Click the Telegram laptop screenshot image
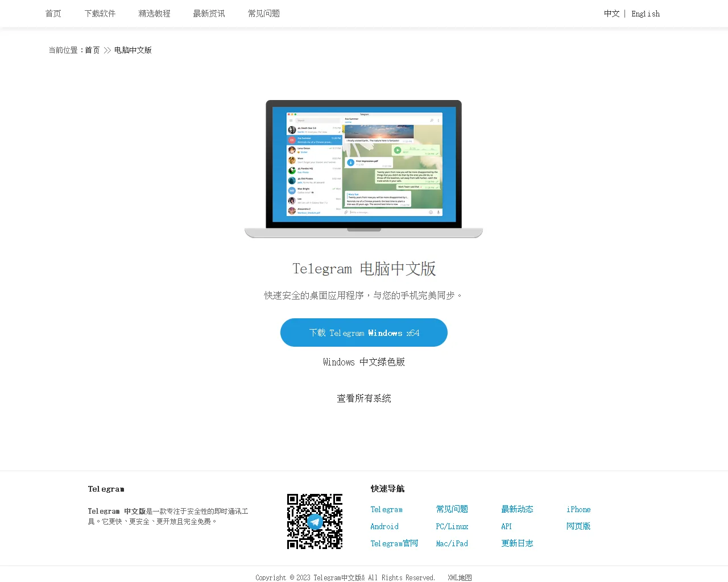 364,169
